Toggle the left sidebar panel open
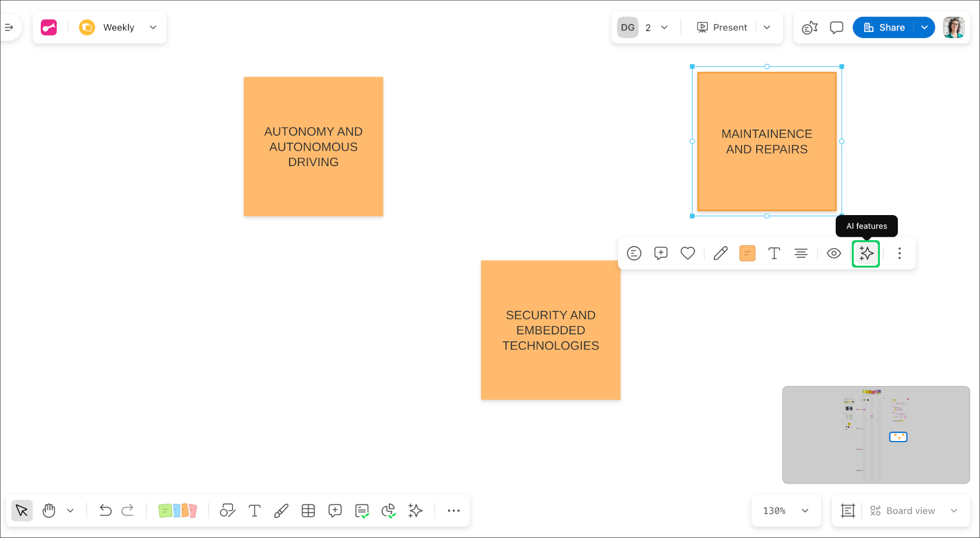This screenshot has height=538, width=980. coord(9,27)
